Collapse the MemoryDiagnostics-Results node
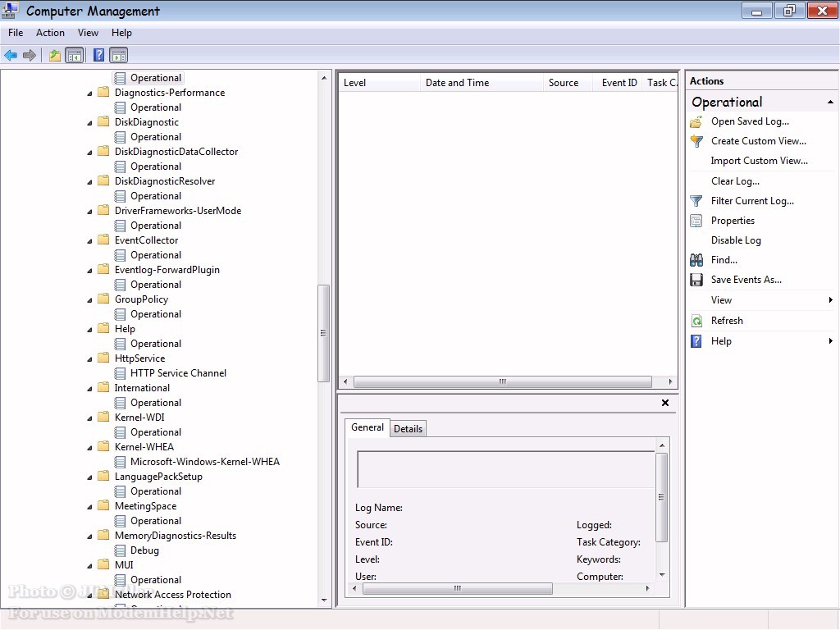840x630 pixels. click(x=89, y=536)
